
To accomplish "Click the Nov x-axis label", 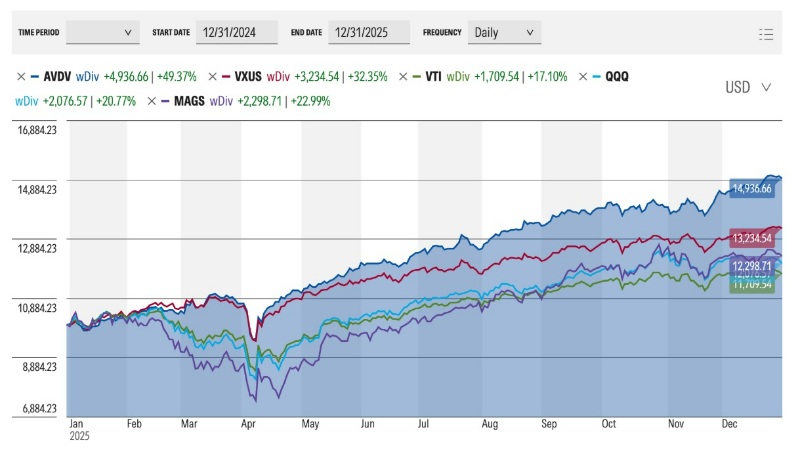I will coord(676,424).
